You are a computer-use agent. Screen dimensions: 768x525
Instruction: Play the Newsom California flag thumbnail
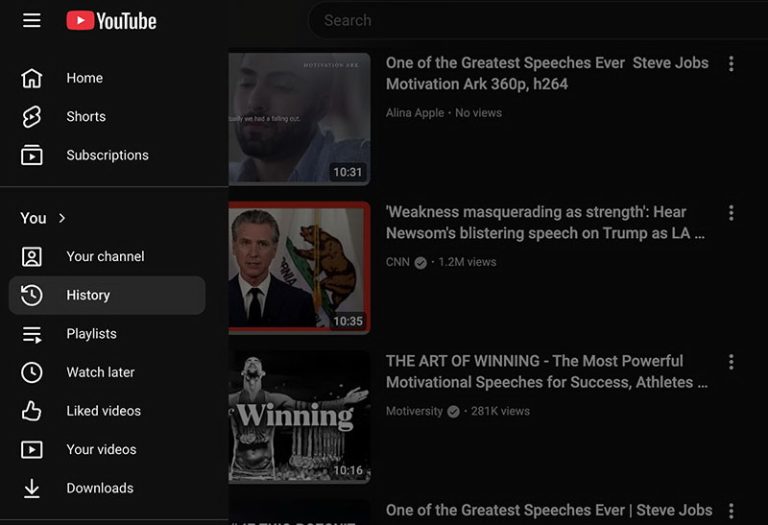tap(299, 268)
